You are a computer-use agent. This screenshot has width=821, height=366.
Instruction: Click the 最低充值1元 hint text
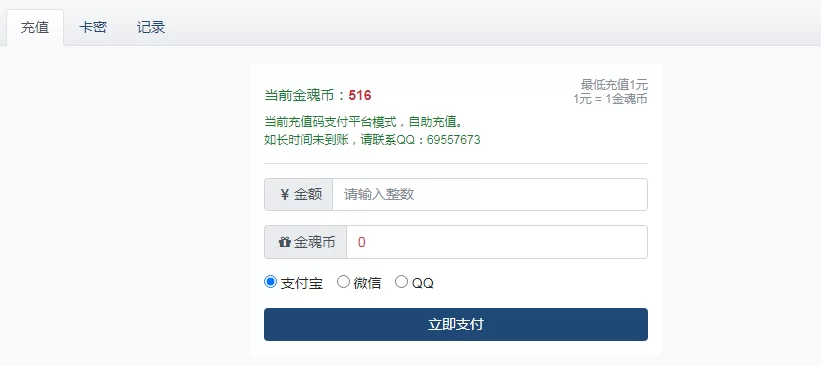click(x=614, y=84)
